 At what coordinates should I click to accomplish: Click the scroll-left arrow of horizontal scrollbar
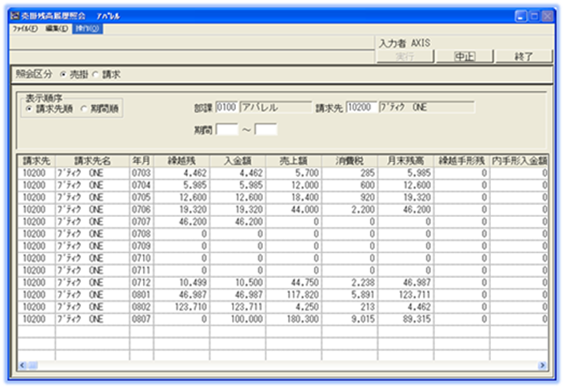[23, 365]
